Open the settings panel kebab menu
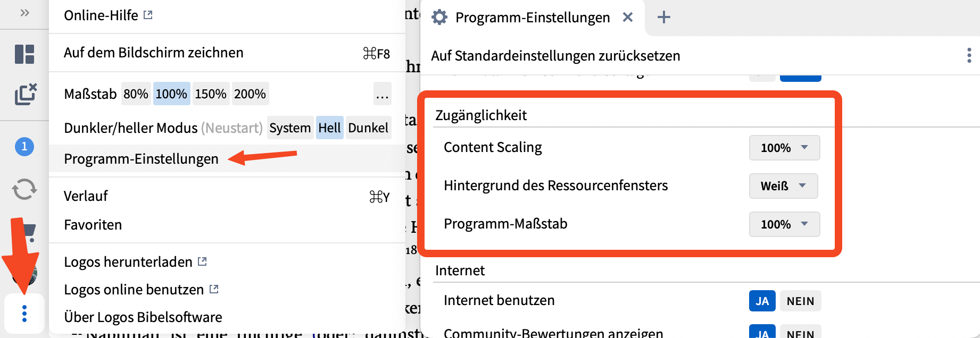The width and height of the screenshot is (980, 338). 969,55
